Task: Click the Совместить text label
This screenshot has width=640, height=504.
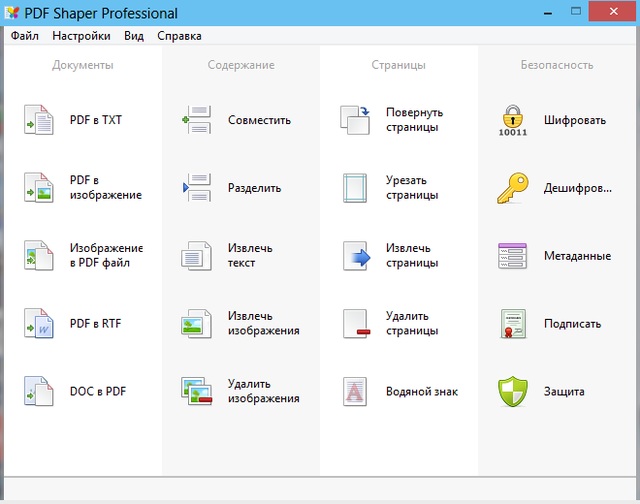Action: 259,120
